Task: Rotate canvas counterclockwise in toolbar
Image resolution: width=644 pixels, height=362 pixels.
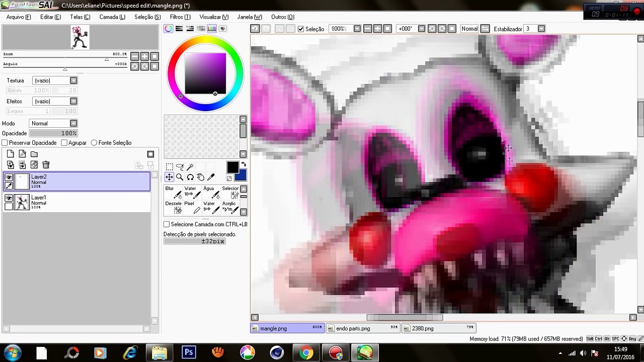Action: (x=432, y=29)
